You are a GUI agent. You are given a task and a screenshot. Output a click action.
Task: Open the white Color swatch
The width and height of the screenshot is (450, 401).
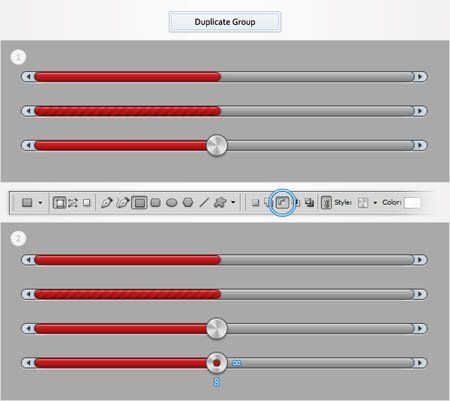(412, 203)
